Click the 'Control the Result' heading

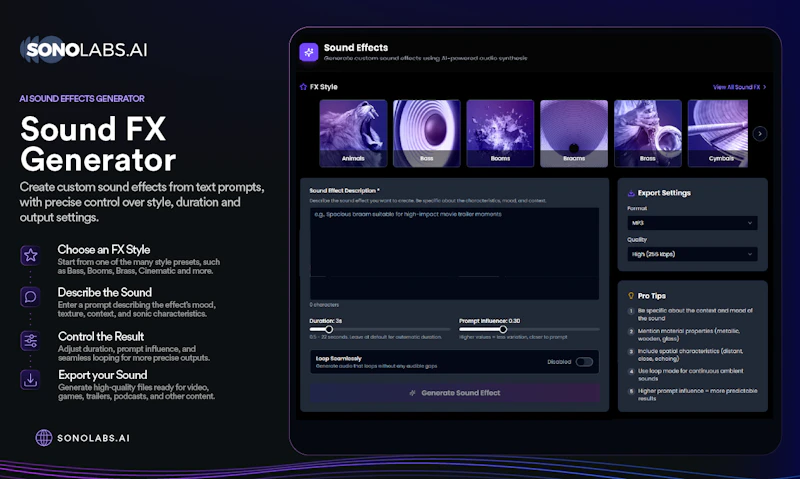[101, 336]
